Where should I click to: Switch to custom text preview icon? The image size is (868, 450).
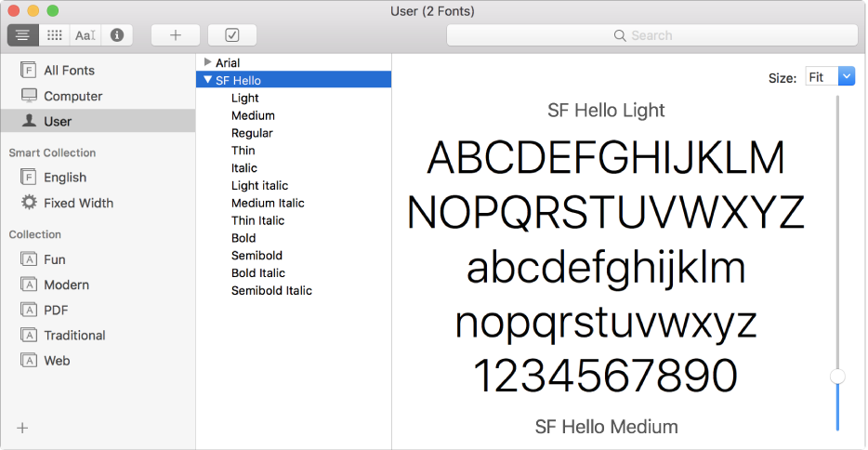pos(85,35)
